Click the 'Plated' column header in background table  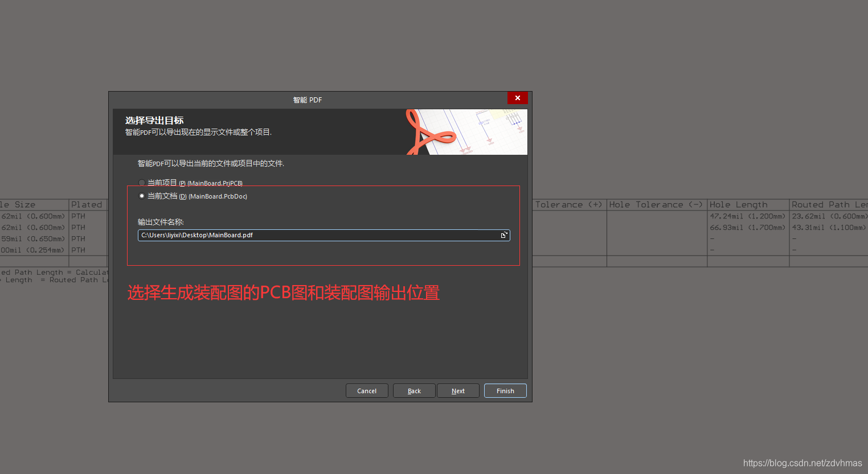click(87, 204)
